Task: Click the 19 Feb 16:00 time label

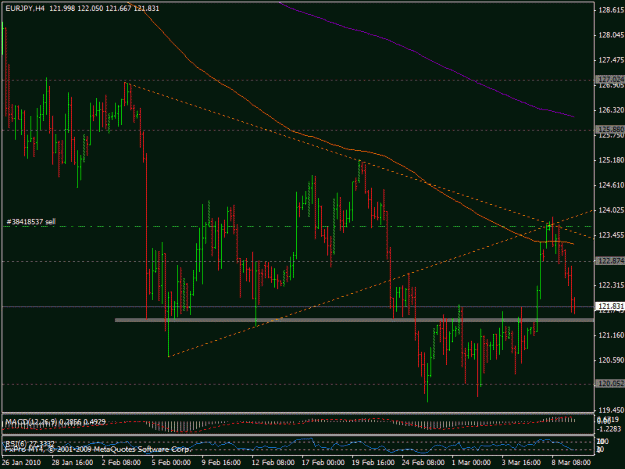Action: pos(373,462)
